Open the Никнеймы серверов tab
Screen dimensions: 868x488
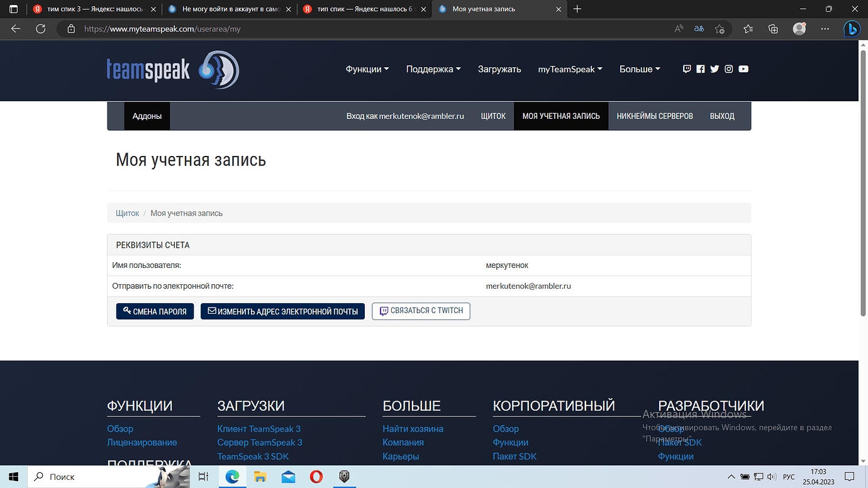655,116
